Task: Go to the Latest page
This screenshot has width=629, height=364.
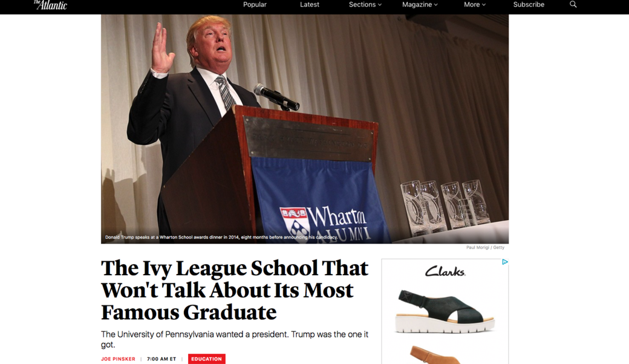Action: [x=310, y=4]
